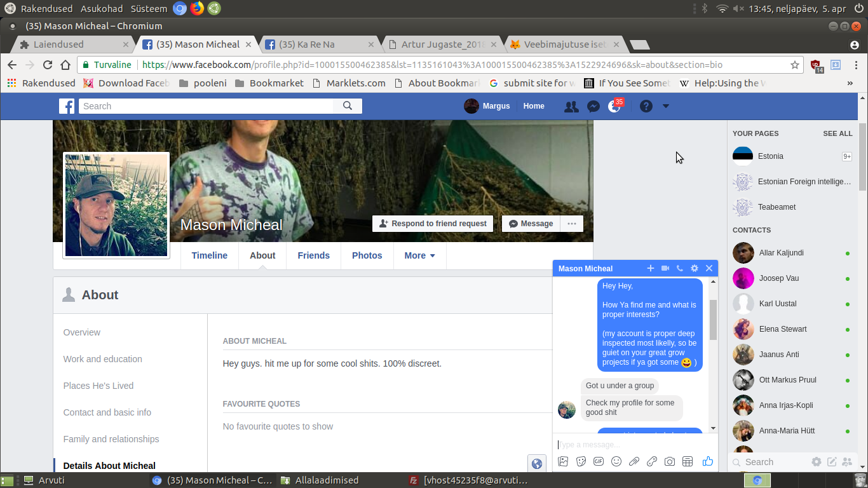The height and width of the screenshot is (488, 868).
Task: Select Work and education section
Action: click(103, 359)
